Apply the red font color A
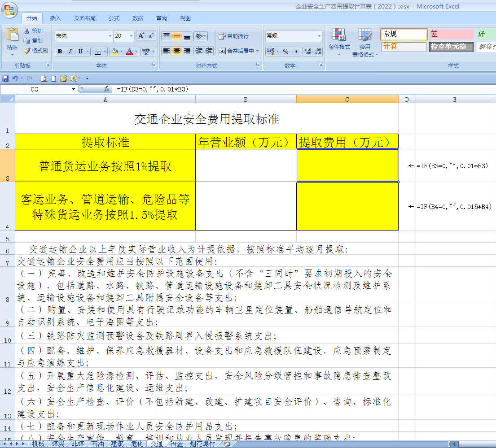This screenshot has width=496, height=448. (x=129, y=52)
